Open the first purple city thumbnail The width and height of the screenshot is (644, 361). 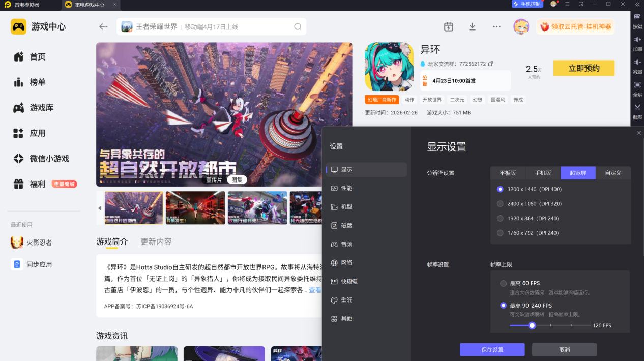(x=134, y=208)
